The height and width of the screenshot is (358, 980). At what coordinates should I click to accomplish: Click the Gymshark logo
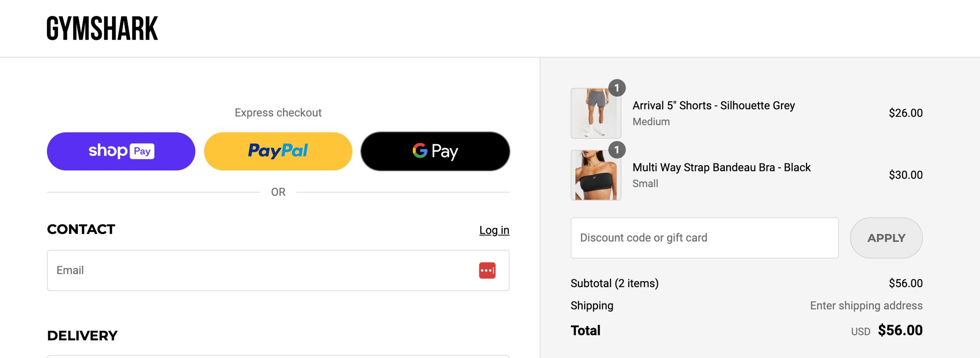[102, 28]
